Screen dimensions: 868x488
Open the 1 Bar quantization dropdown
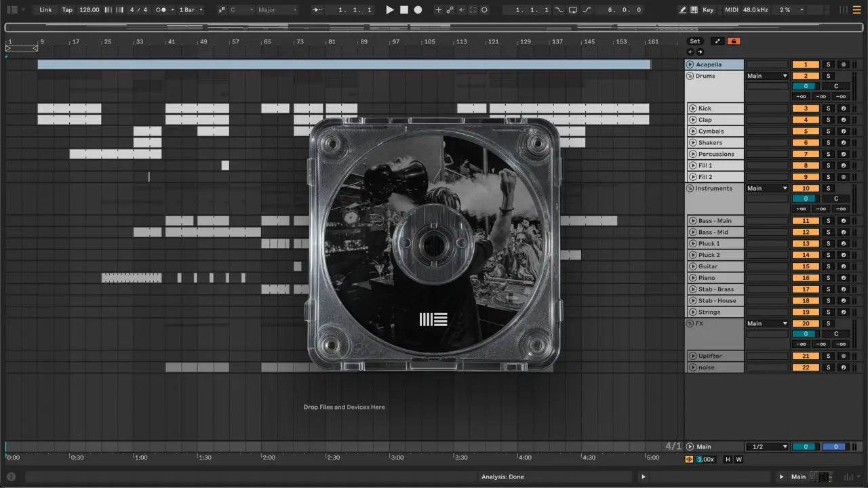[x=191, y=10]
